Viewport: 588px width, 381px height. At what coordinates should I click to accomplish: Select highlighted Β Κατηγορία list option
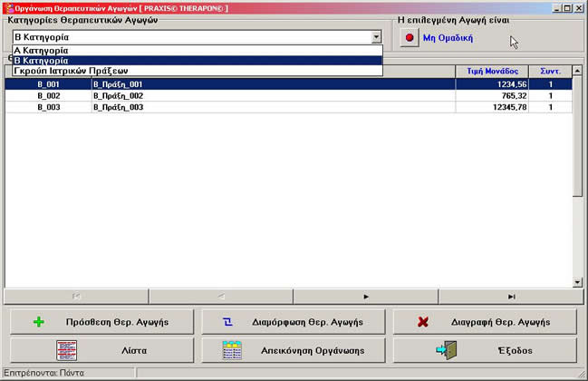196,60
